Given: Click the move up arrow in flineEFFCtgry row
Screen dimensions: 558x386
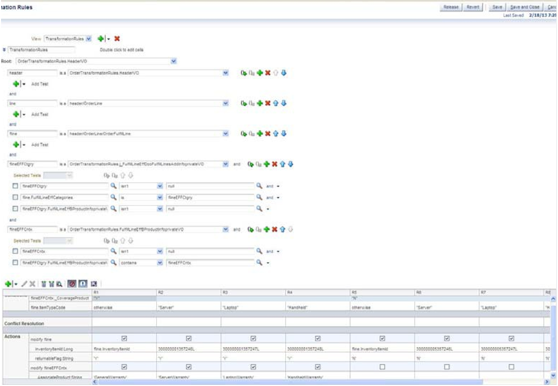Looking at the screenshot, I should pyautogui.click(x=282, y=164).
